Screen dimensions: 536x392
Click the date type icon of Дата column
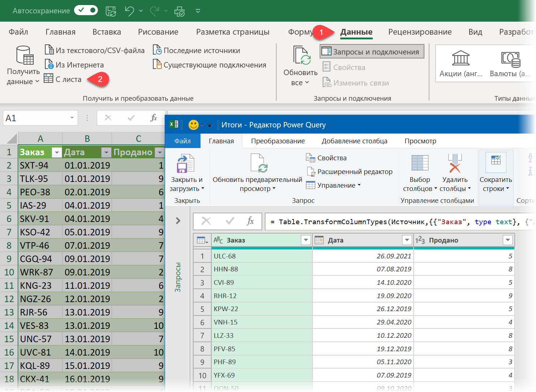(319, 240)
